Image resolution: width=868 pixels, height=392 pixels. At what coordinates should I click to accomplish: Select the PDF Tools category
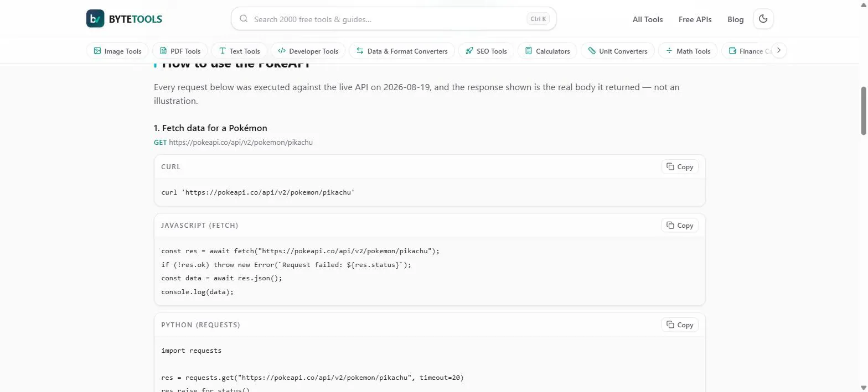point(180,51)
